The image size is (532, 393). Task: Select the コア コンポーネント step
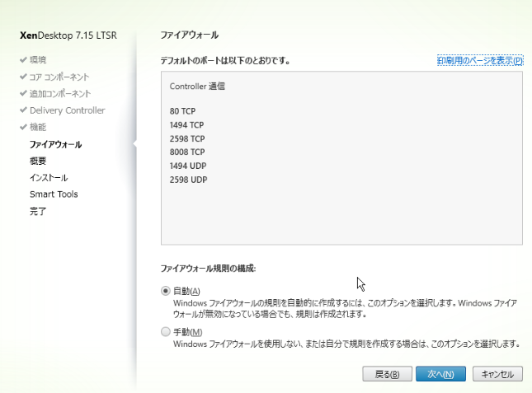59,77
